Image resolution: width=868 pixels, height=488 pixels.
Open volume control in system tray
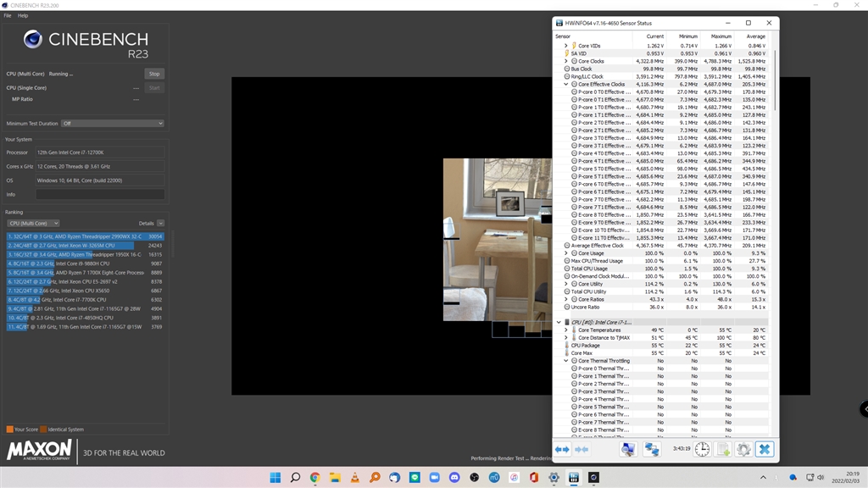821,478
